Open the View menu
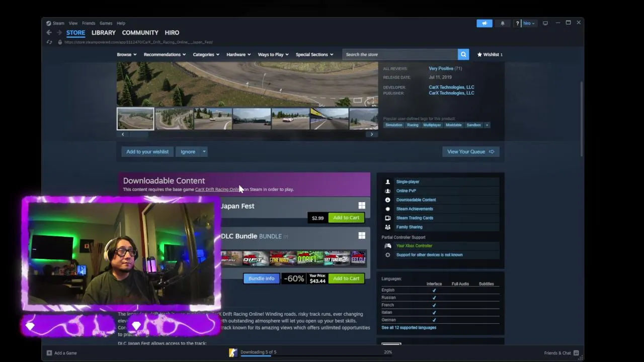 pos(73,23)
